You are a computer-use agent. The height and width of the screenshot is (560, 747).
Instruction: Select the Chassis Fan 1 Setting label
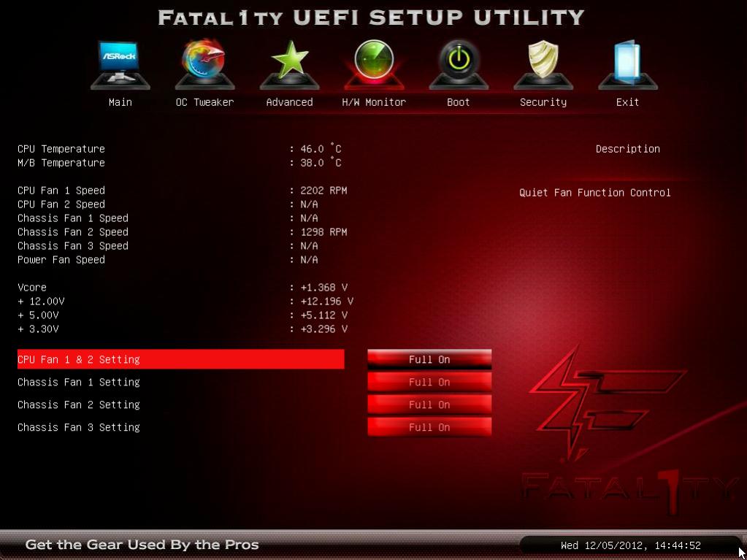point(79,382)
